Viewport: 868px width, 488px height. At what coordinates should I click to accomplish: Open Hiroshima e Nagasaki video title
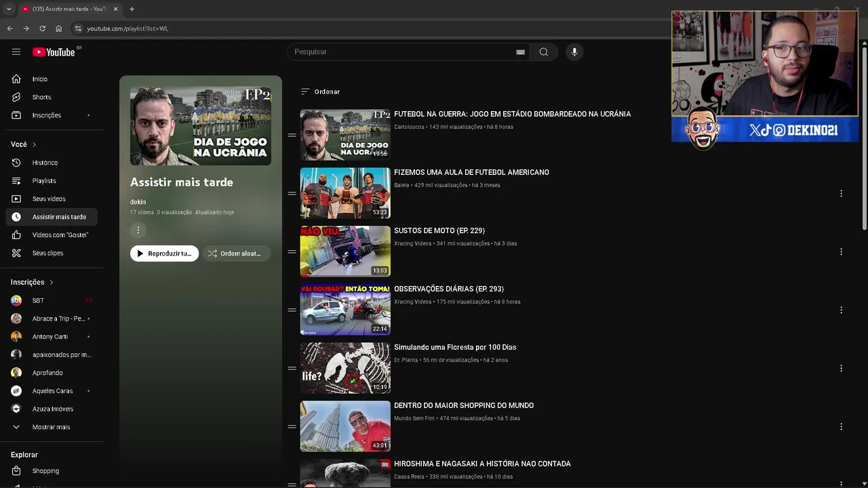(482, 464)
